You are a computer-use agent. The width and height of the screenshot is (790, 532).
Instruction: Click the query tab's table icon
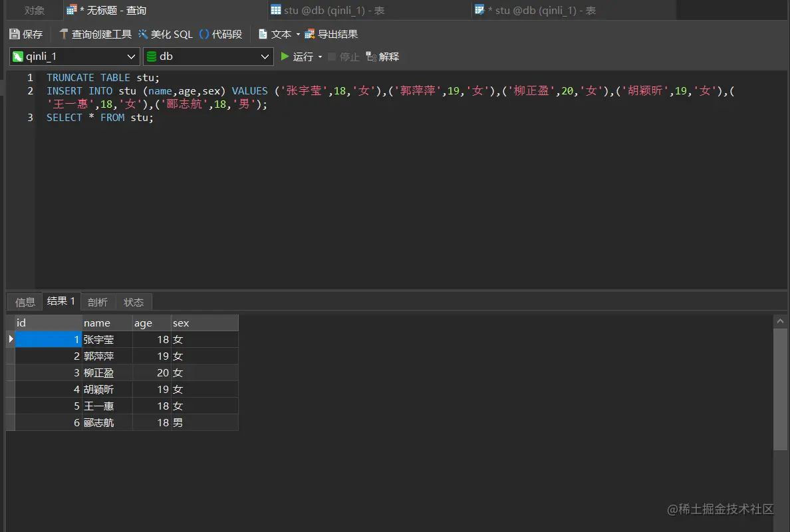coord(72,9)
